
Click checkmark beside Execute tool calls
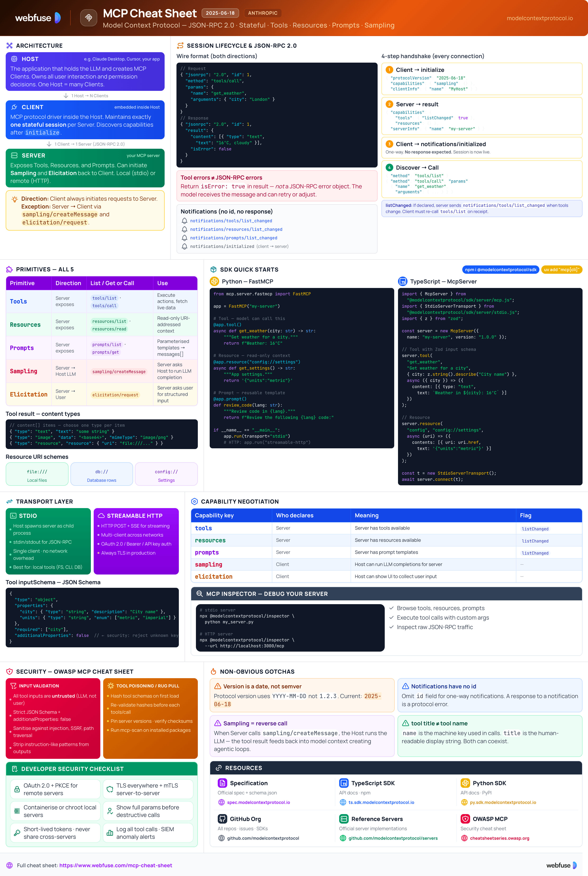391,617
